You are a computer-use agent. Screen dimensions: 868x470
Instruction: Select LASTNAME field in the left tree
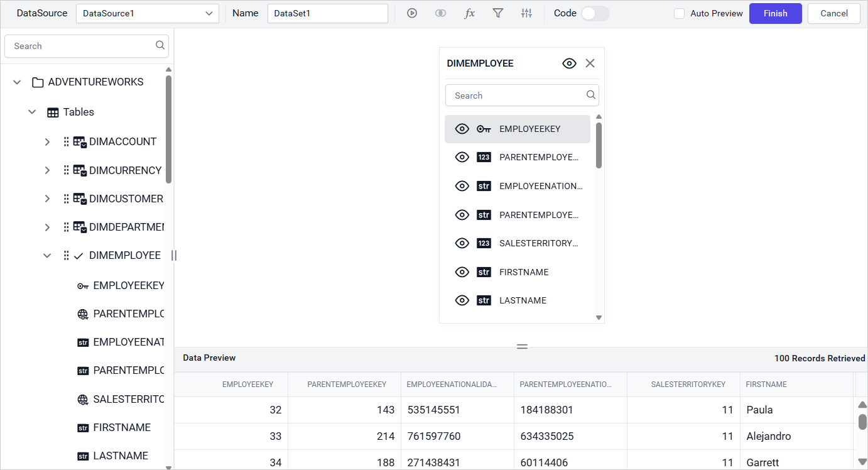pos(120,456)
